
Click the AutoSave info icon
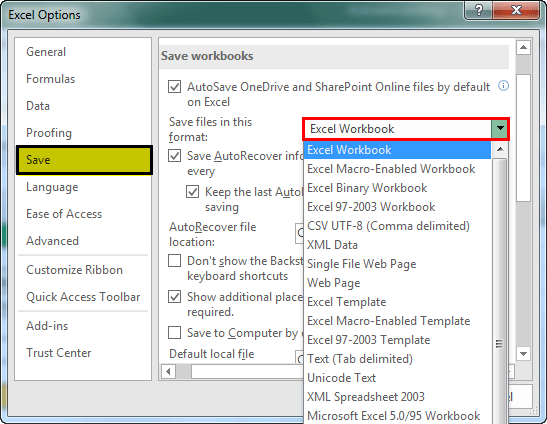tap(503, 85)
